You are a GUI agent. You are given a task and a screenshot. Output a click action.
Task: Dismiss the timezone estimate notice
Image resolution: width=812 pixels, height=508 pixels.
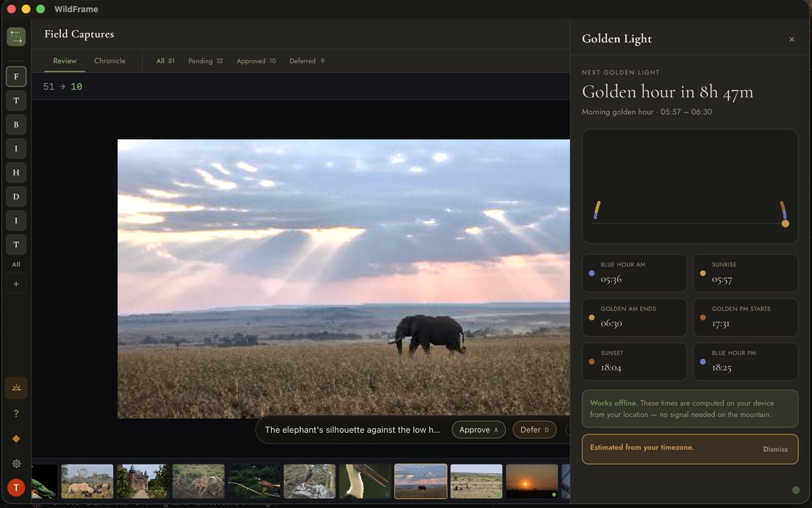[775, 449]
